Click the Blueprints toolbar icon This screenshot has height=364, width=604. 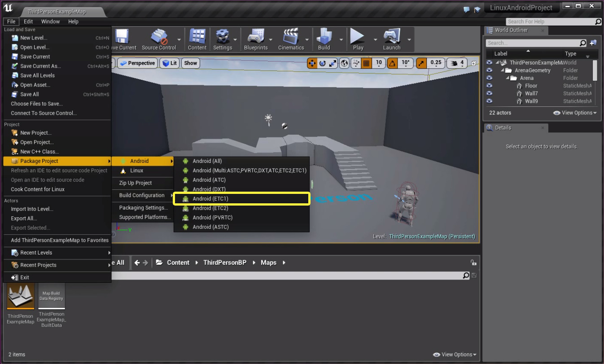[x=255, y=39]
